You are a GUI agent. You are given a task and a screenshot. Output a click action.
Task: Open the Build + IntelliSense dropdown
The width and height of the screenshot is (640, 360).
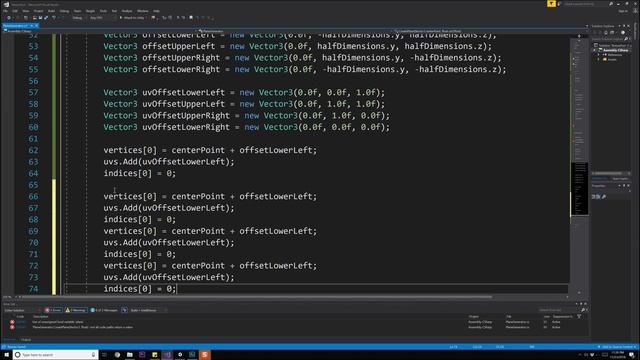click(148, 310)
